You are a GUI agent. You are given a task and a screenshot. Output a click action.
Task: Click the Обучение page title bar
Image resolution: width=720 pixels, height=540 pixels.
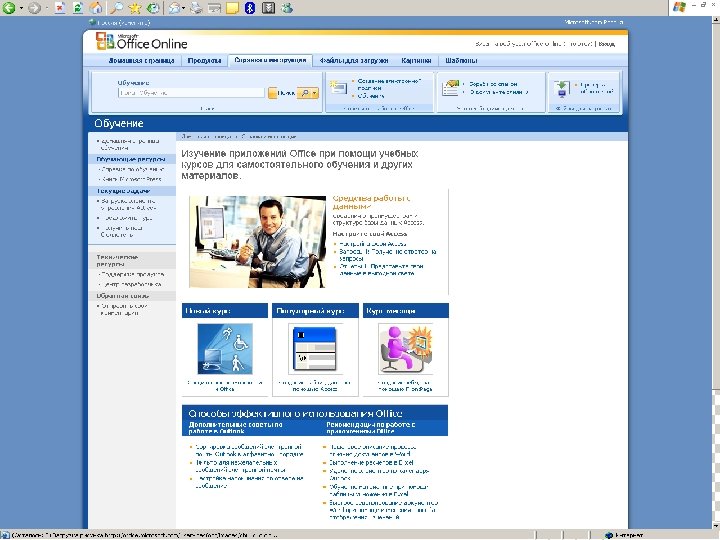(x=358, y=124)
